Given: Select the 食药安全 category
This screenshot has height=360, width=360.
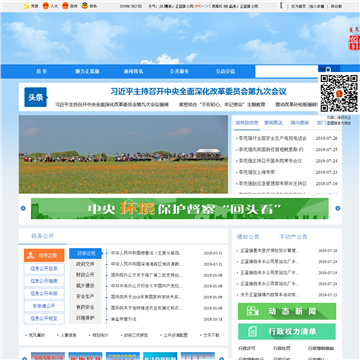Looking at the screenshot, I should [85, 307].
